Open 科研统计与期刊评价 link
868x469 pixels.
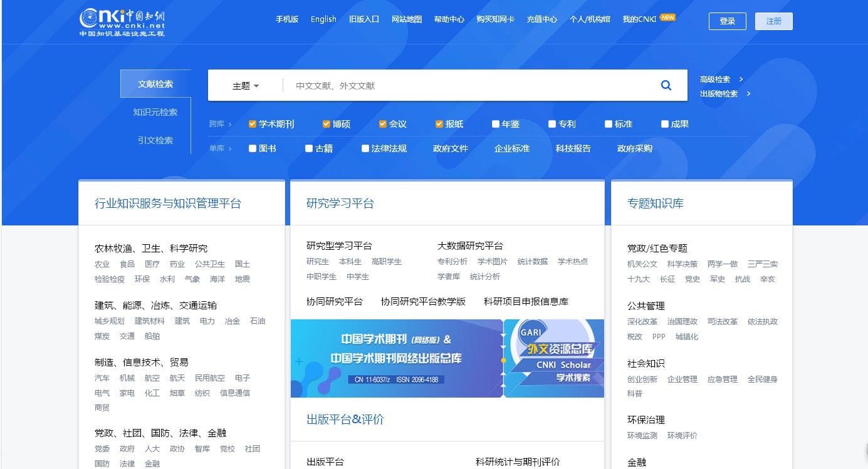tap(518, 462)
